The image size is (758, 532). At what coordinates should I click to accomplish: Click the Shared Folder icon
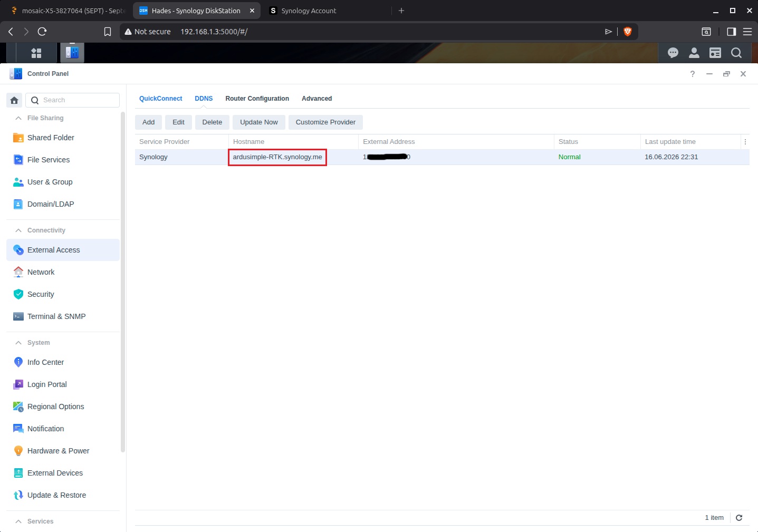tap(18, 138)
